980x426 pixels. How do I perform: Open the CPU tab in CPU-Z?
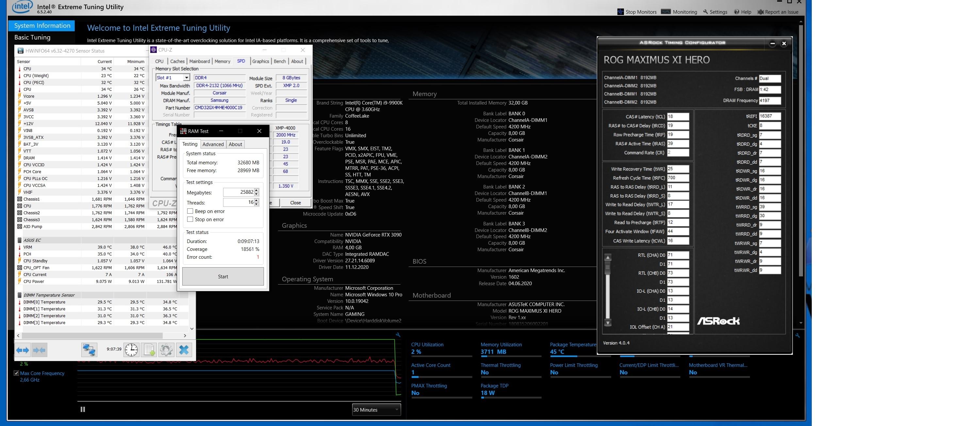(x=159, y=61)
